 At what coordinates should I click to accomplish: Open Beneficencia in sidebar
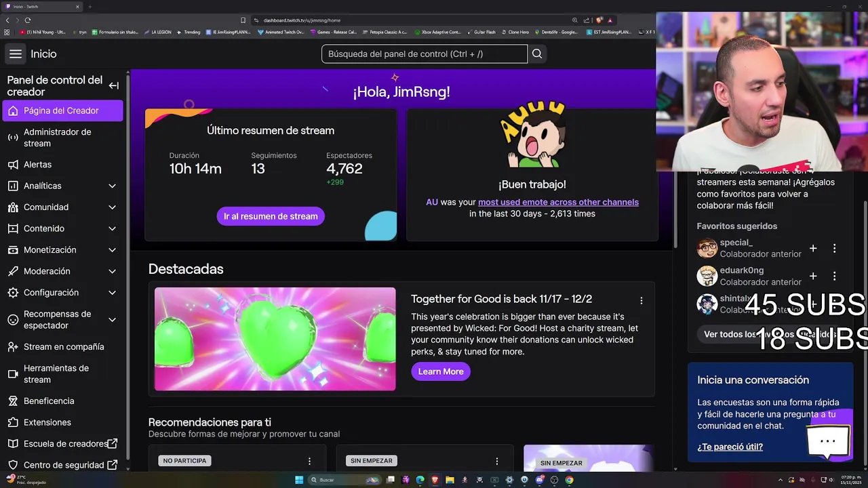[x=62, y=401]
